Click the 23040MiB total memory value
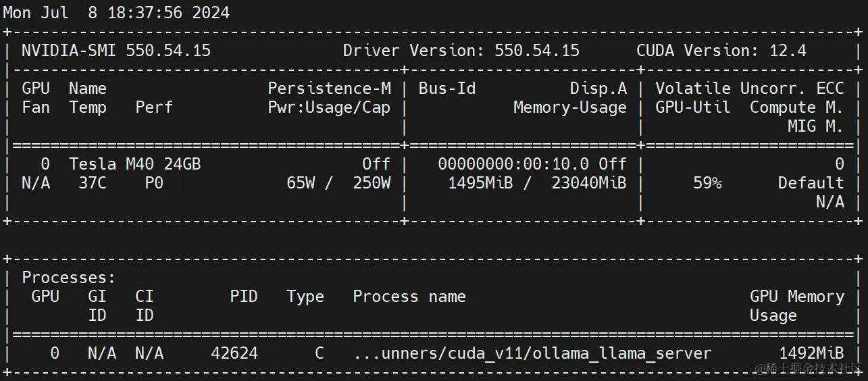 [589, 183]
